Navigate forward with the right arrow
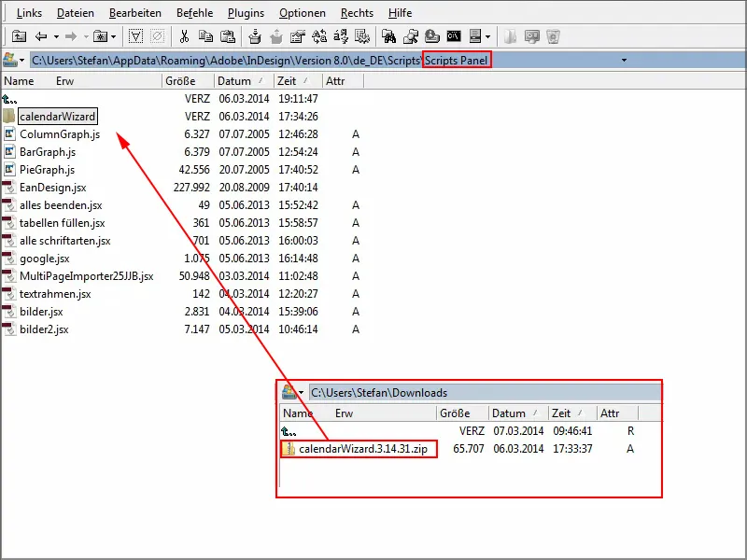747x560 pixels. (x=71, y=36)
